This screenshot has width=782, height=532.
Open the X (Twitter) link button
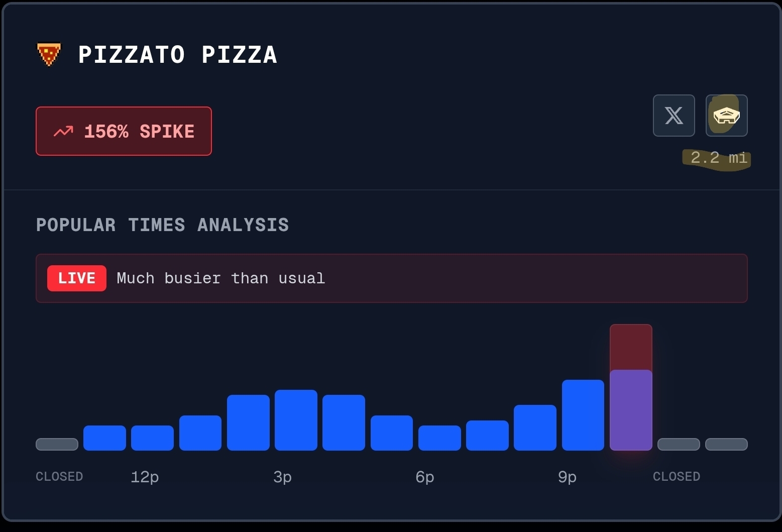coord(674,116)
